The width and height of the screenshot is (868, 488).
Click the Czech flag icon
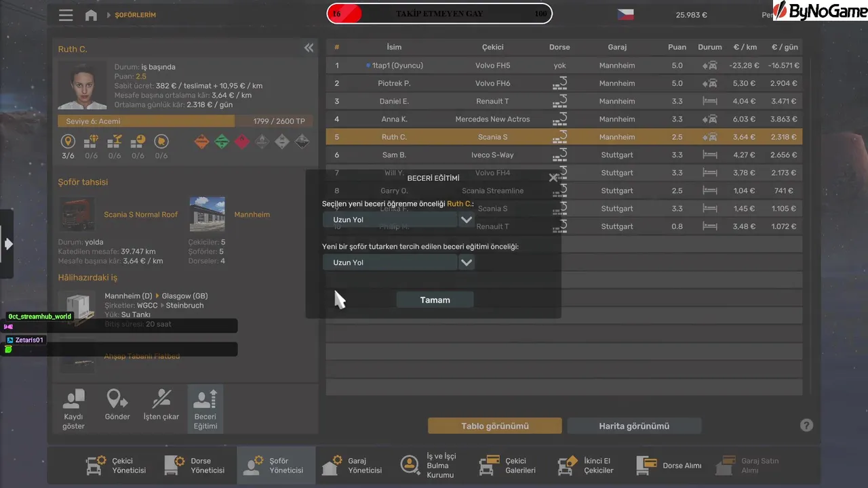click(x=625, y=14)
